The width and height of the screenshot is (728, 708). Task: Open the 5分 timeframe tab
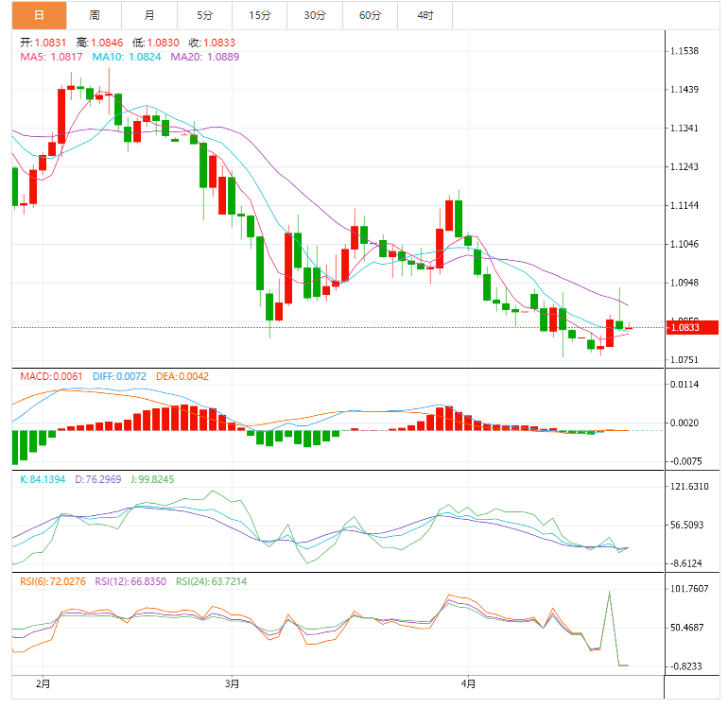(x=205, y=15)
